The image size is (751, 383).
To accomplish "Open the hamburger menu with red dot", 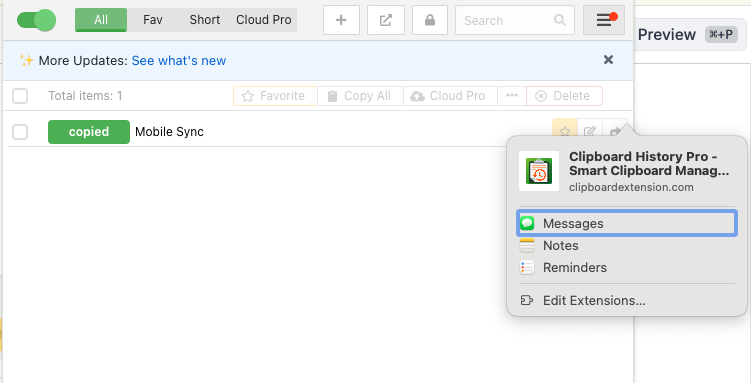I will (604, 20).
